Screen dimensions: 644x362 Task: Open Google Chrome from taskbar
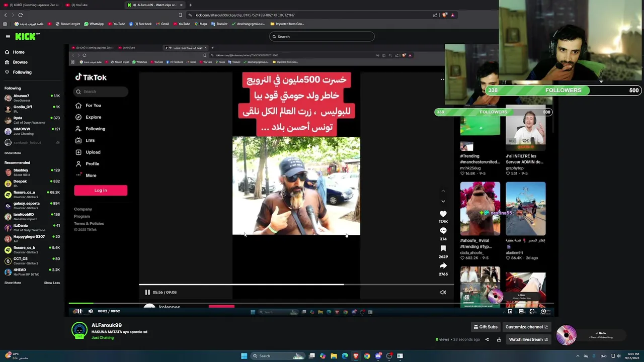coord(367,356)
